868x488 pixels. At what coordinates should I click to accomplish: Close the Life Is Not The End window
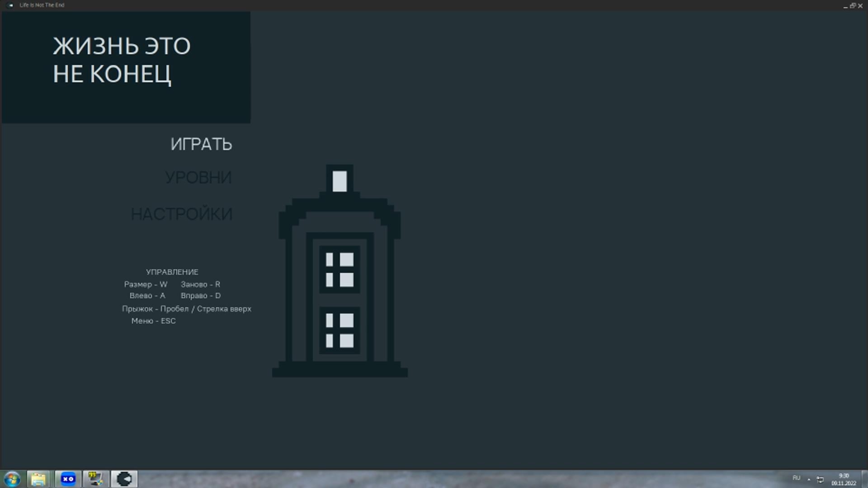(x=860, y=6)
